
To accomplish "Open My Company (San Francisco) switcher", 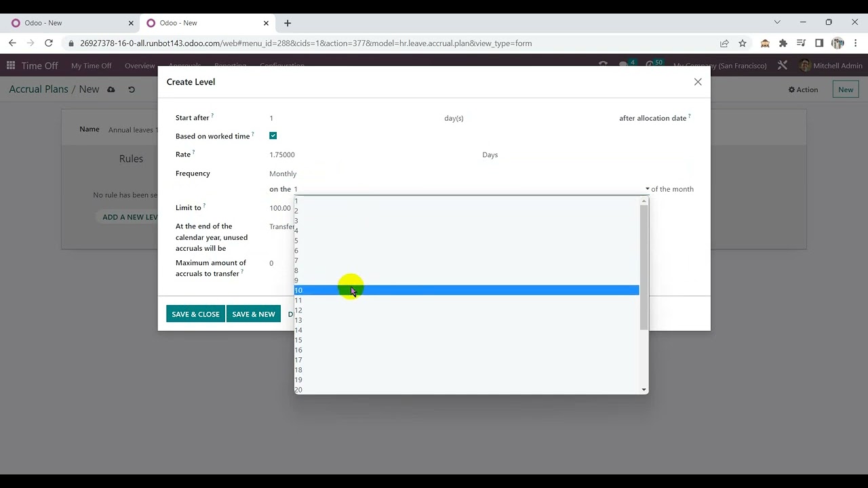I will coord(720,66).
